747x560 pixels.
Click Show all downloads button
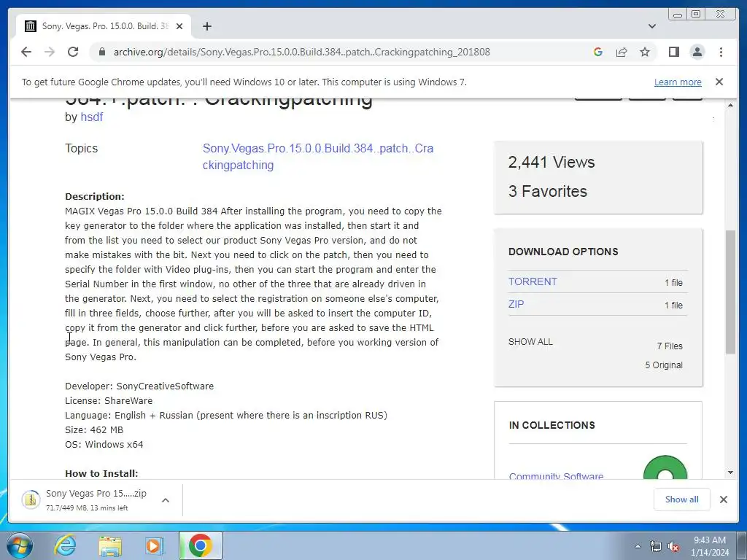(682, 499)
